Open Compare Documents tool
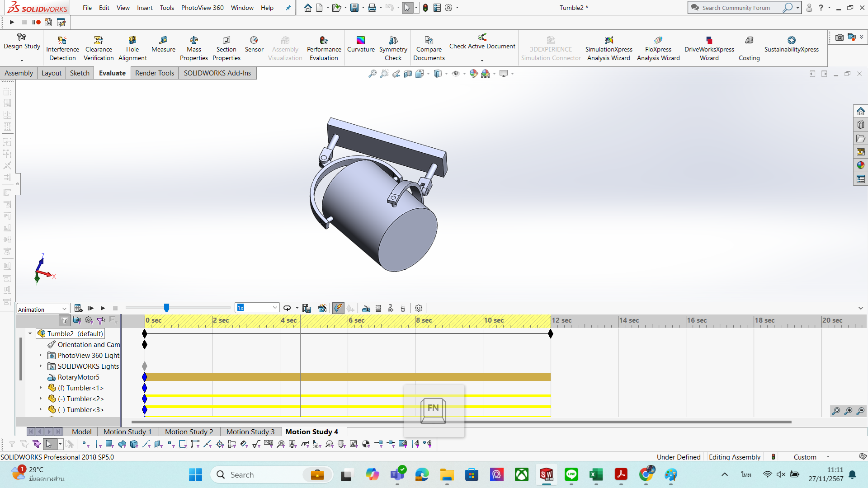Viewport: 868px width, 488px height. tap(429, 48)
